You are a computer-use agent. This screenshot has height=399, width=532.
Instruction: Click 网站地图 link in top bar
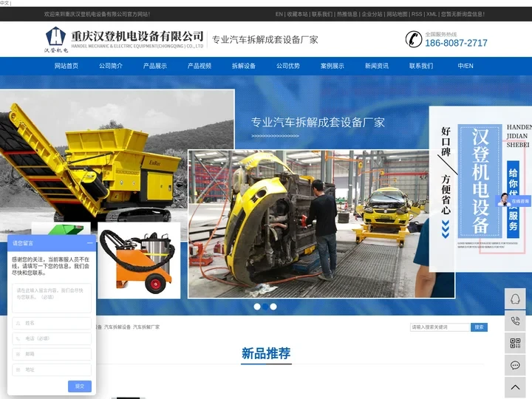397,14
